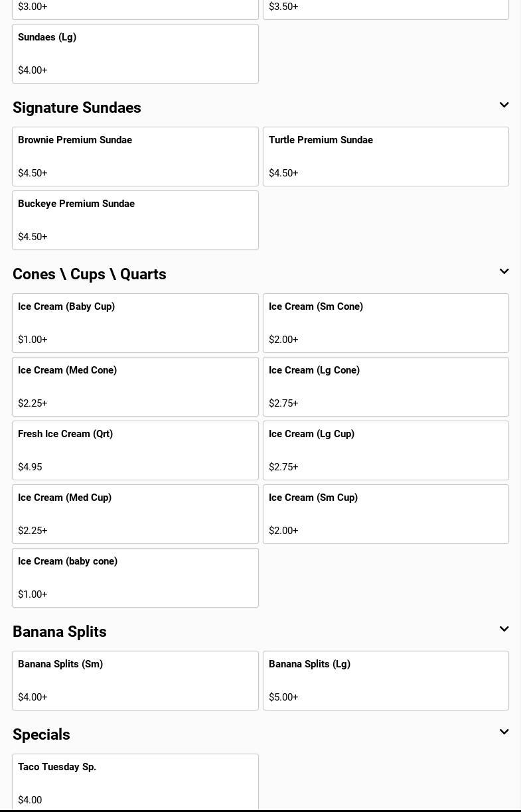Open Ice Cream (baby cone) item
The width and height of the screenshot is (521, 812).
pyautogui.click(x=135, y=578)
